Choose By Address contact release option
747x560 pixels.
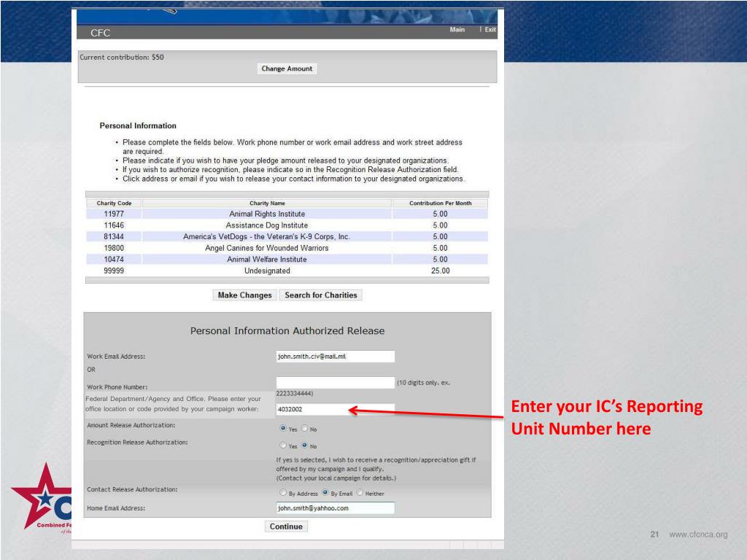(x=283, y=492)
